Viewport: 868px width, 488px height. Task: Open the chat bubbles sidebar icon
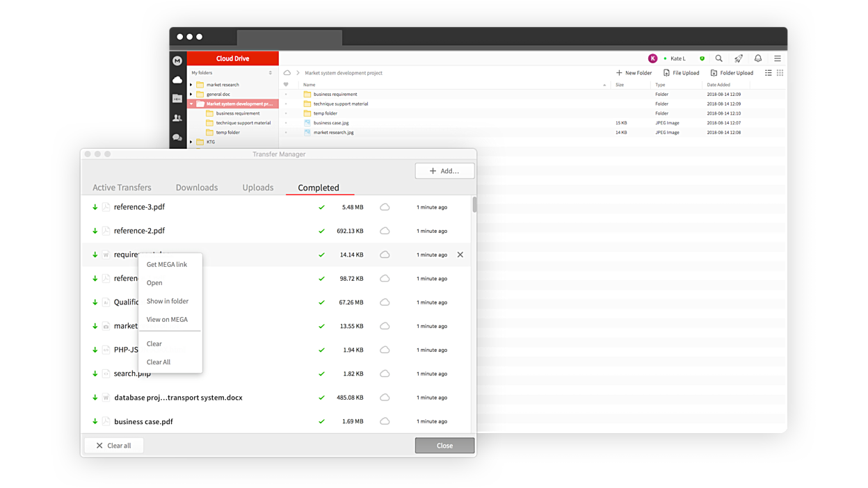[177, 138]
